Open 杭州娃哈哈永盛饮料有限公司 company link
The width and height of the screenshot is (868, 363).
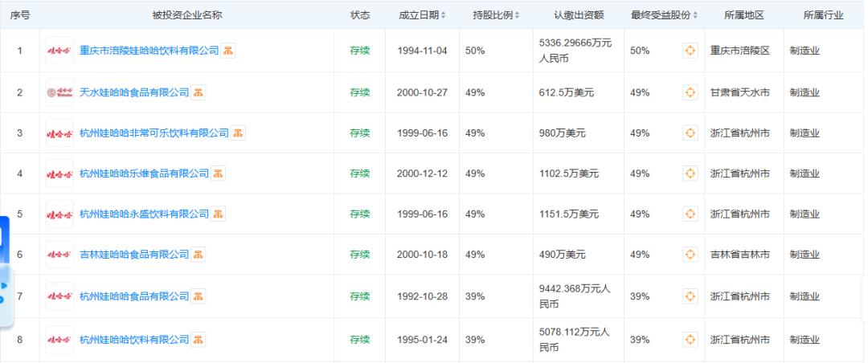click(145, 214)
